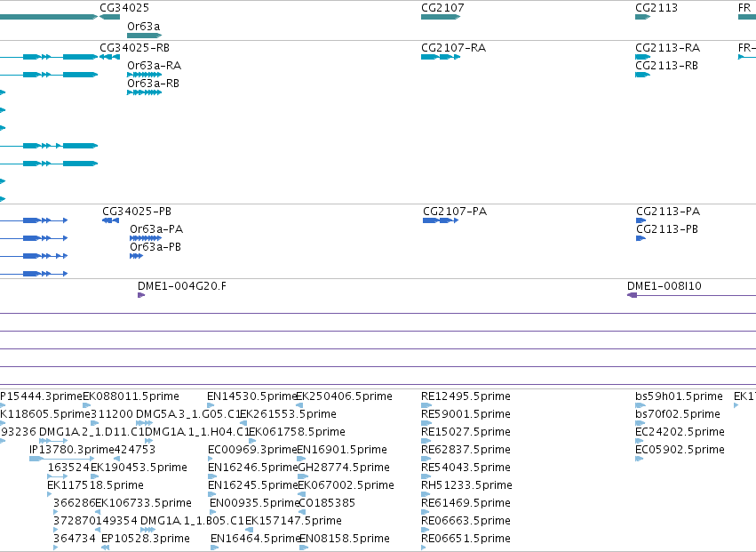Viewport: 756px width, 552px height.
Task: Select the EK261553.5prime EST label
Action: pos(289,414)
